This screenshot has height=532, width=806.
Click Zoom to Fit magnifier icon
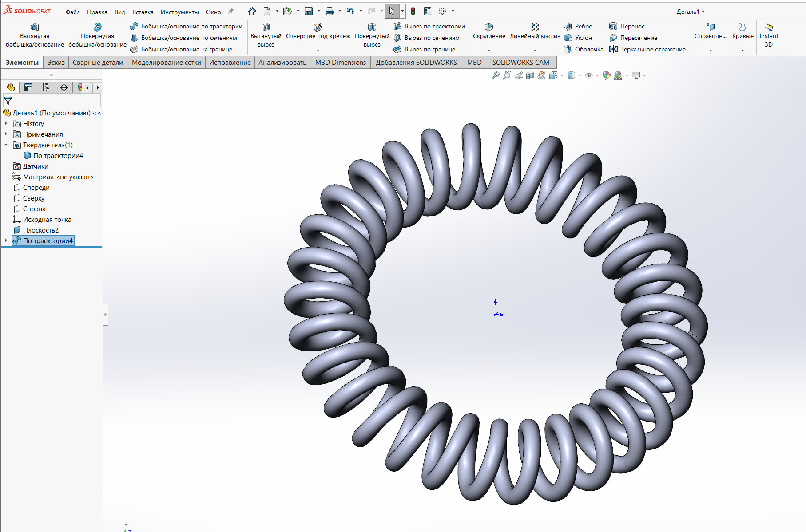(495, 76)
